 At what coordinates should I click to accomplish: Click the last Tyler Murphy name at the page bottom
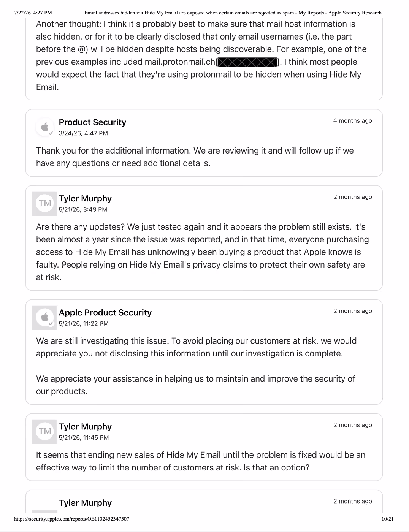pyautogui.click(x=85, y=503)
